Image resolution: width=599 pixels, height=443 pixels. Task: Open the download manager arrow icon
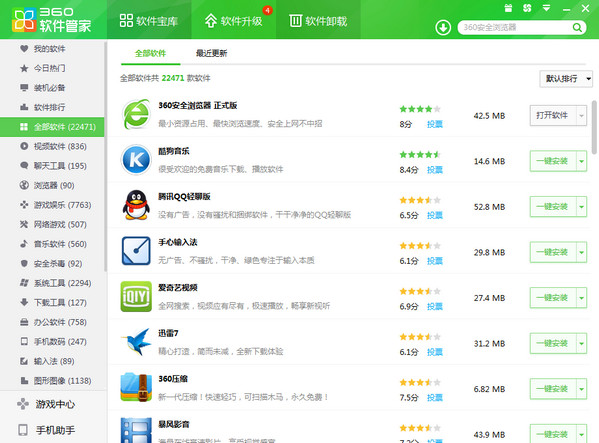point(443,27)
